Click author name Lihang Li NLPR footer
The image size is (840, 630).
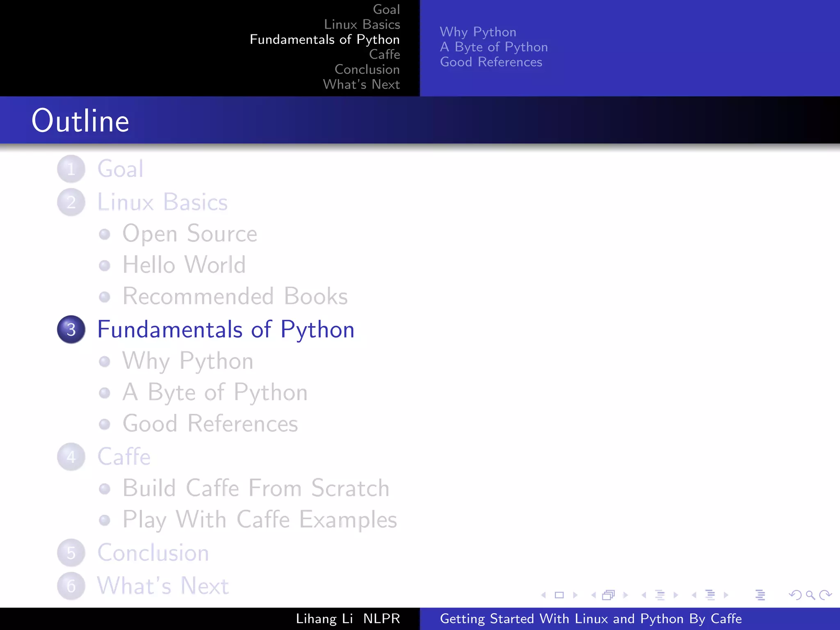348,619
